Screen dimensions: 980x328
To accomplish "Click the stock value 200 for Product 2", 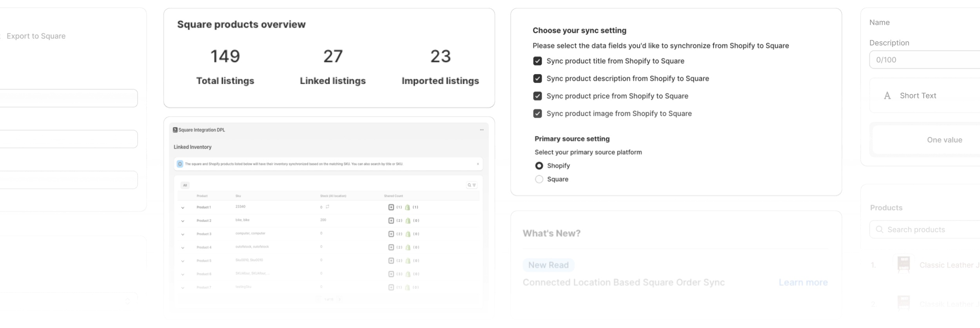I will (323, 220).
